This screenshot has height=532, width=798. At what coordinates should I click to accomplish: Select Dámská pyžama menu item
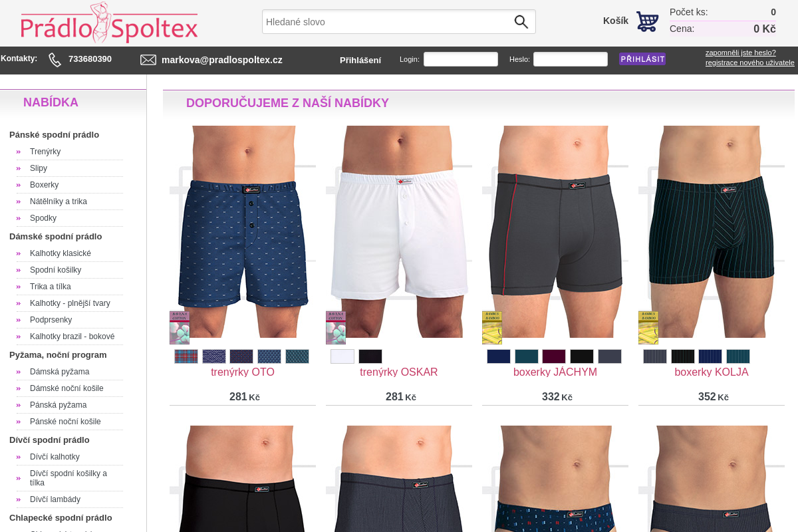[x=59, y=372]
